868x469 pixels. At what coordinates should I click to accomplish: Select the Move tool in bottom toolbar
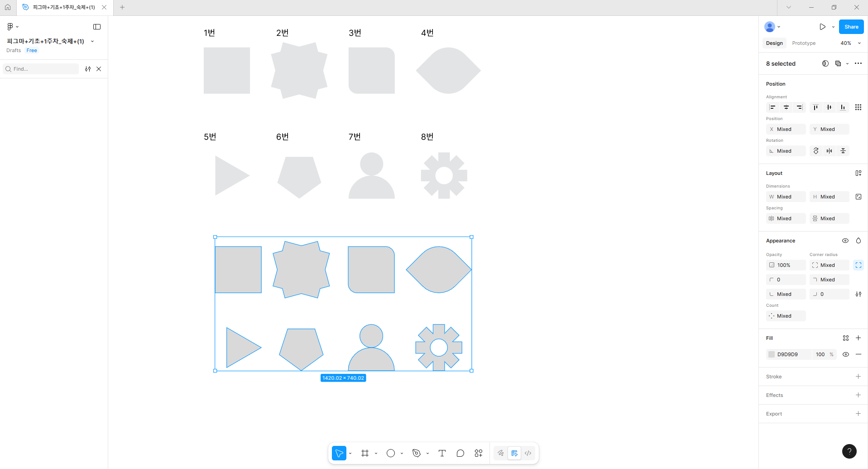coord(339,453)
